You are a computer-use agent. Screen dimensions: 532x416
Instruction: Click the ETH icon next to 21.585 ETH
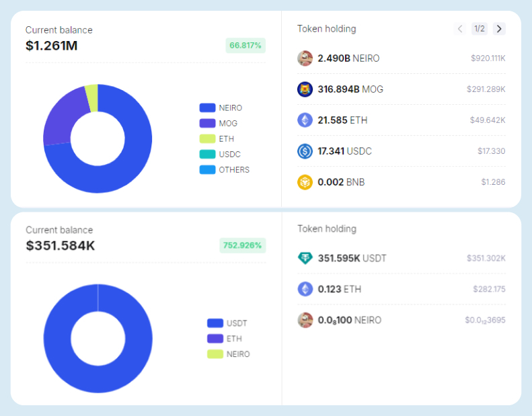pyautogui.click(x=305, y=120)
